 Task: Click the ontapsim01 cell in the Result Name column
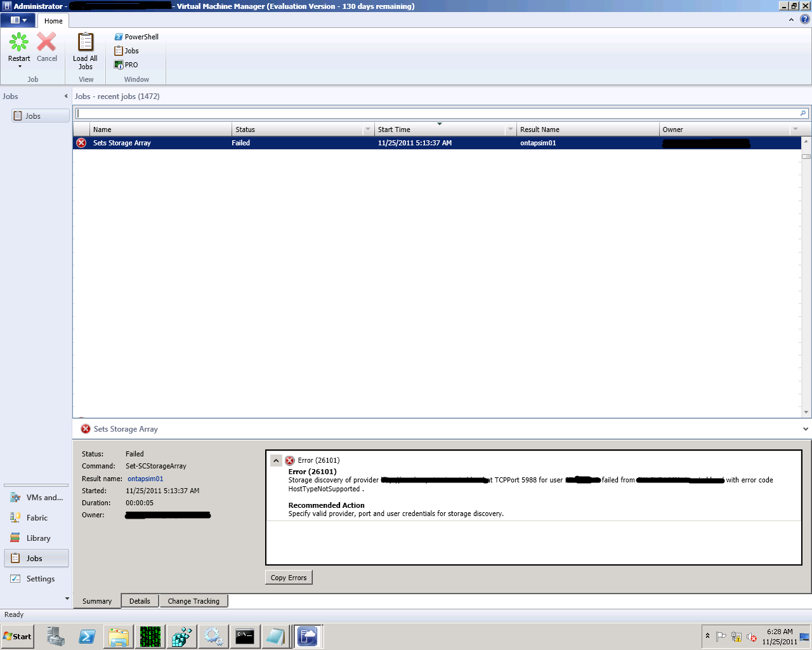538,143
